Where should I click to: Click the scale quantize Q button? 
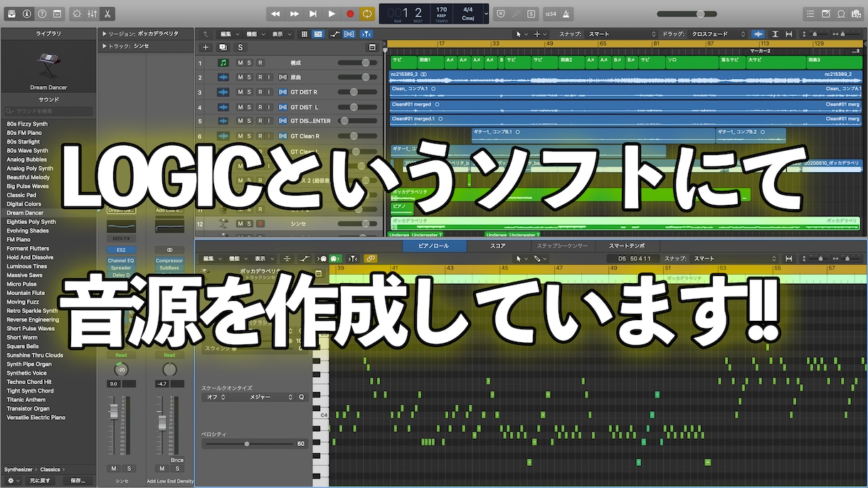click(x=301, y=397)
